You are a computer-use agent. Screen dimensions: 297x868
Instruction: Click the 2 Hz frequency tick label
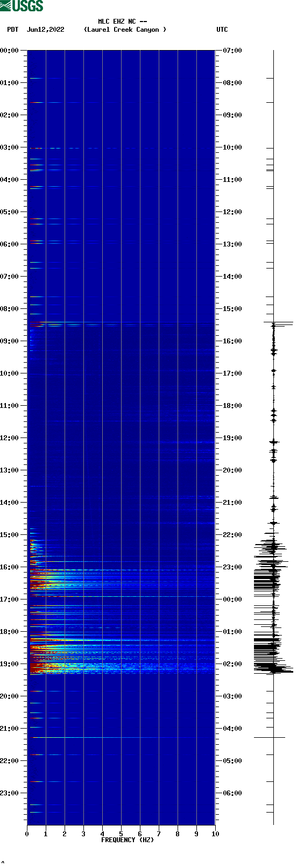[65, 834]
